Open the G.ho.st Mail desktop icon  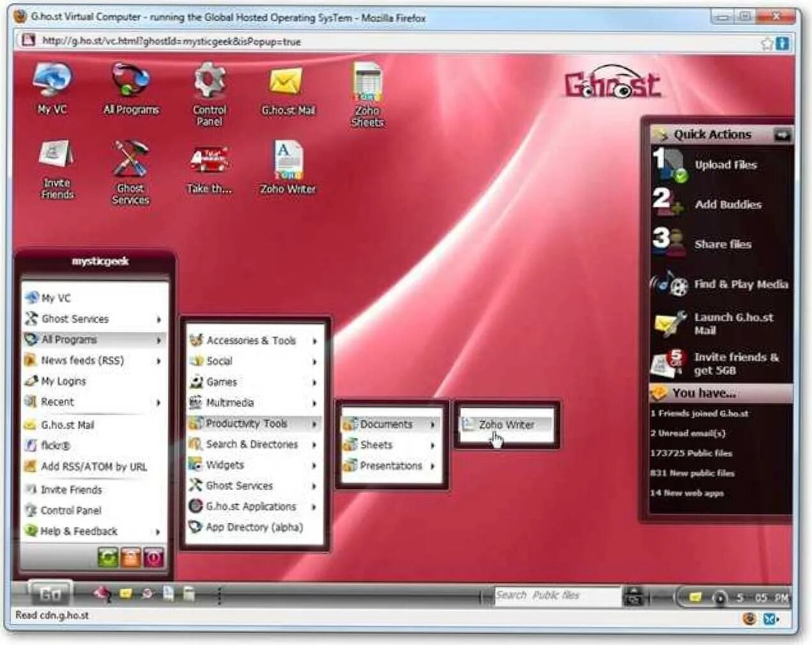click(287, 89)
